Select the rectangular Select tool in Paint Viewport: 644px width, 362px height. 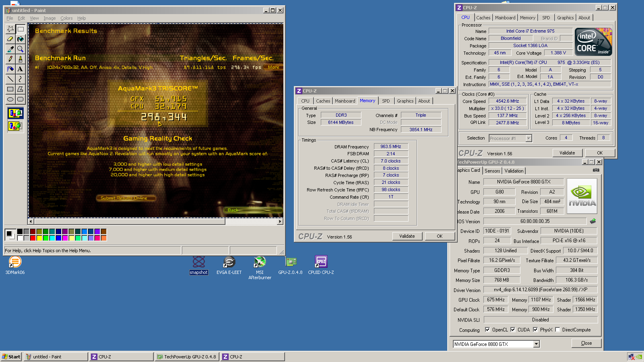(21, 29)
